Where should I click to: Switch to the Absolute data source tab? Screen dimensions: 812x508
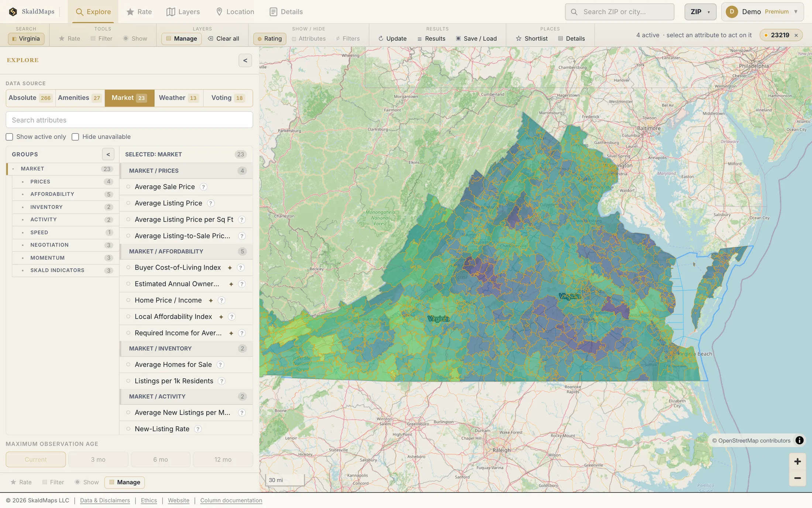(30, 98)
